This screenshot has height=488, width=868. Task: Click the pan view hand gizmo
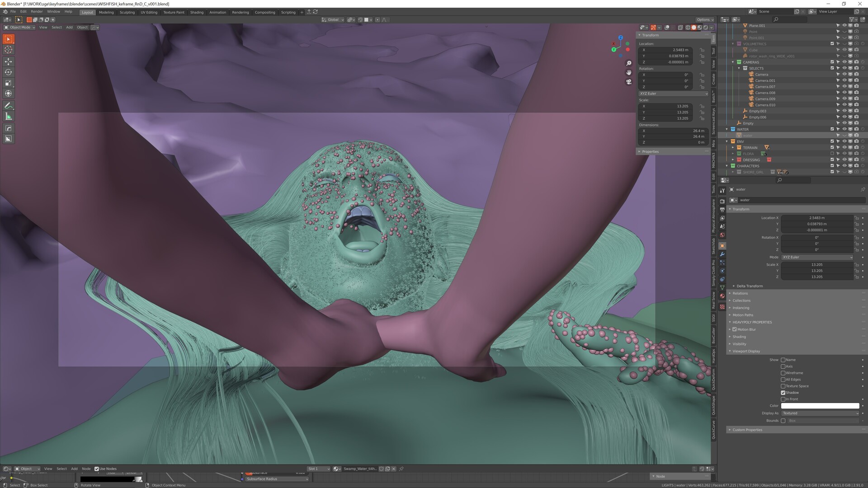coord(628,72)
